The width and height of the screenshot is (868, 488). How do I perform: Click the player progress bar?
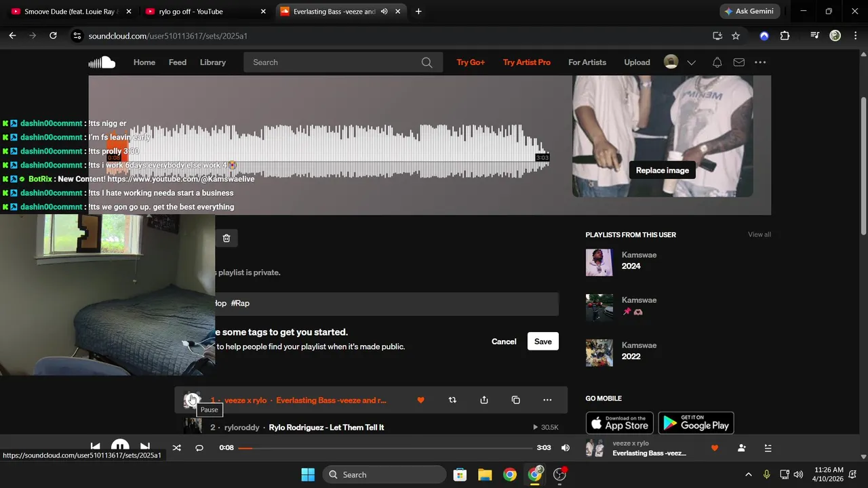pyautogui.click(x=385, y=448)
